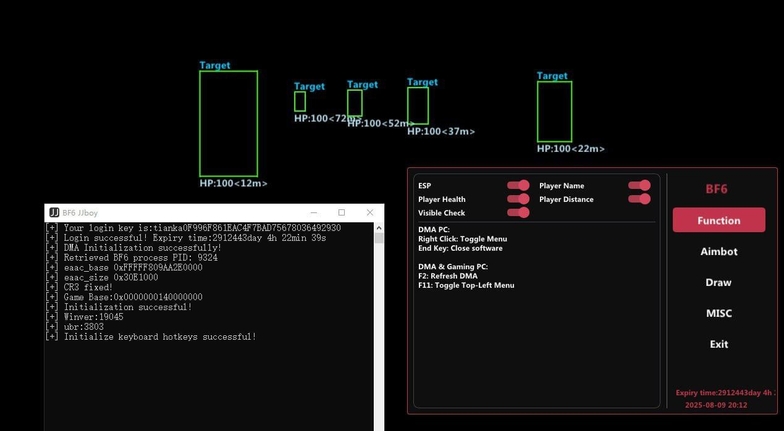Minimize the BF6 JJboy console window

313,213
